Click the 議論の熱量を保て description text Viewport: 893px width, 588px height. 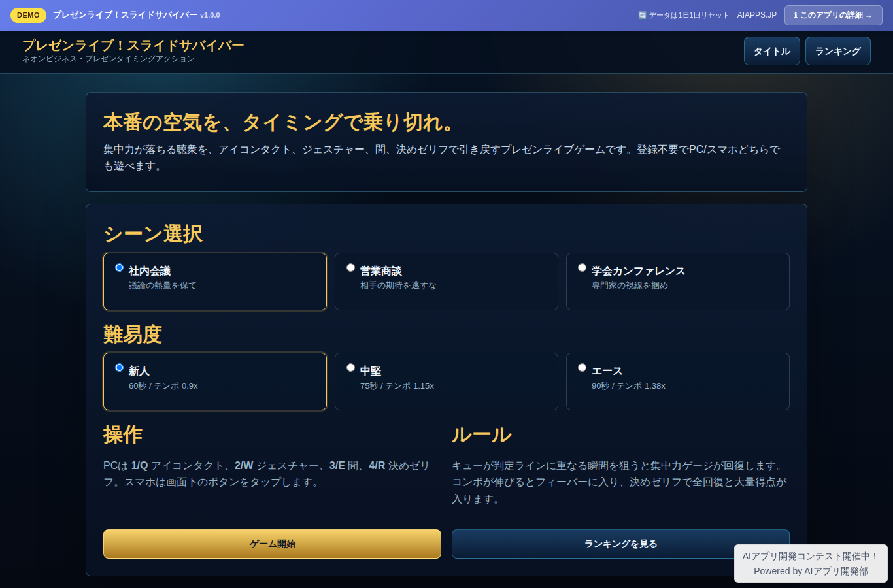162,286
